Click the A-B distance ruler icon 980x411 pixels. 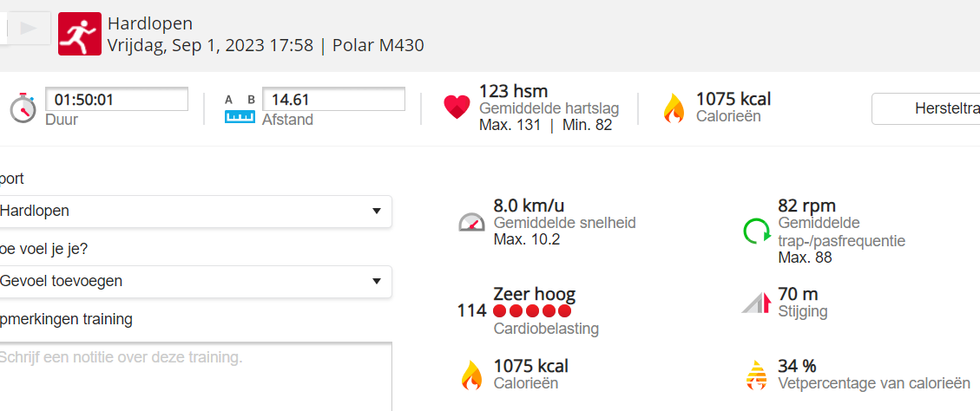240,108
